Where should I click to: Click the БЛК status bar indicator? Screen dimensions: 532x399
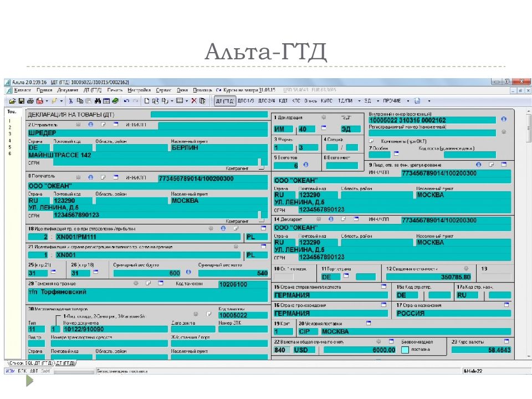click(x=22, y=371)
